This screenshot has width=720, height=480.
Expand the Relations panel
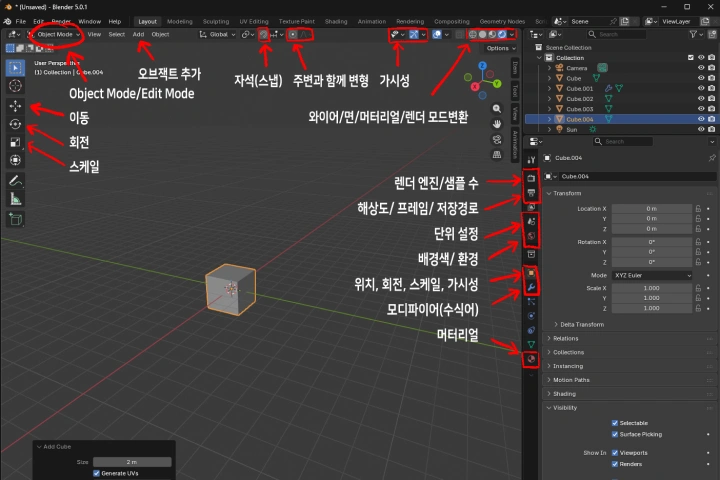566,339
